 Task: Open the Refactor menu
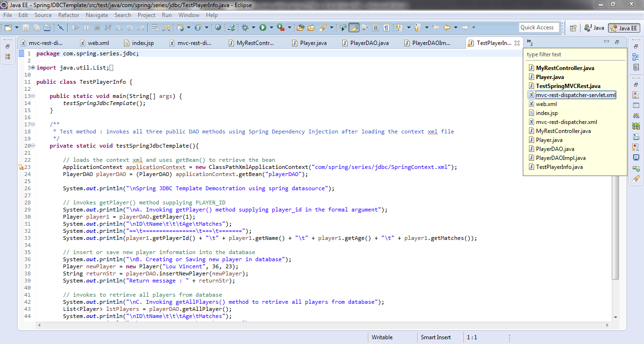click(70, 15)
